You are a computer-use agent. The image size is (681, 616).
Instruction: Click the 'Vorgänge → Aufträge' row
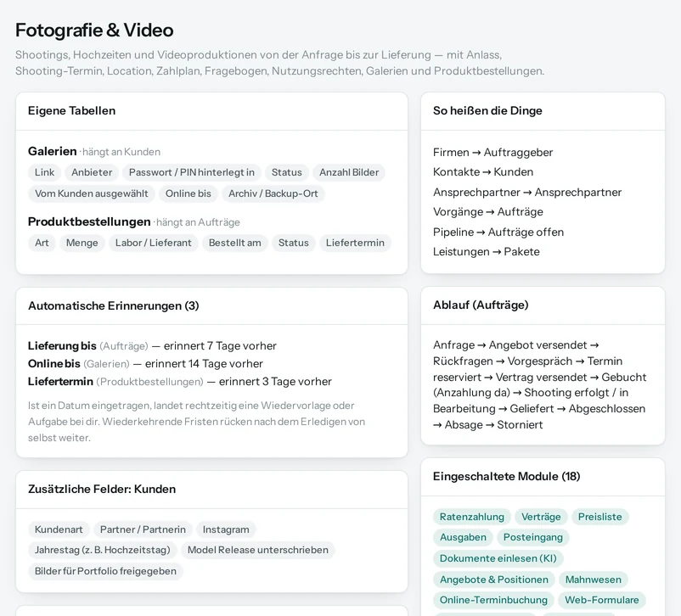tap(488, 212)
